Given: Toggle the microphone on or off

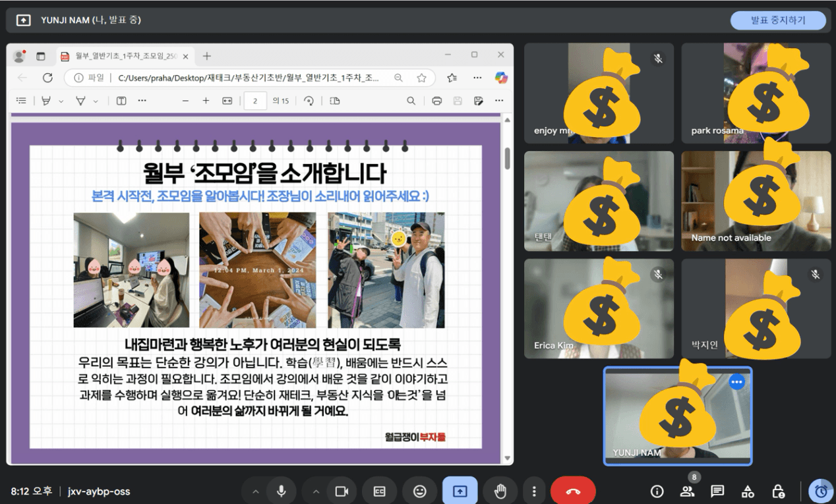Looking at the screenshot, I should [282, 491].
